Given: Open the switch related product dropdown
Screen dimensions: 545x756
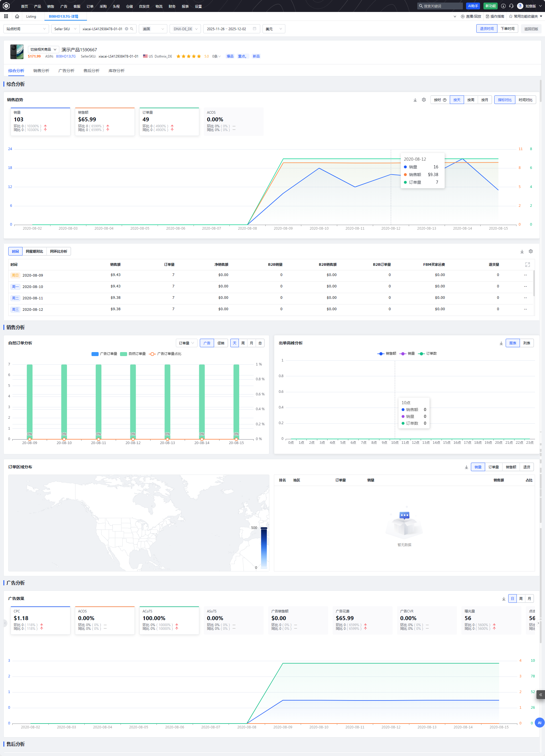Looking at the screenshot, I should click(x=43, y=50).
